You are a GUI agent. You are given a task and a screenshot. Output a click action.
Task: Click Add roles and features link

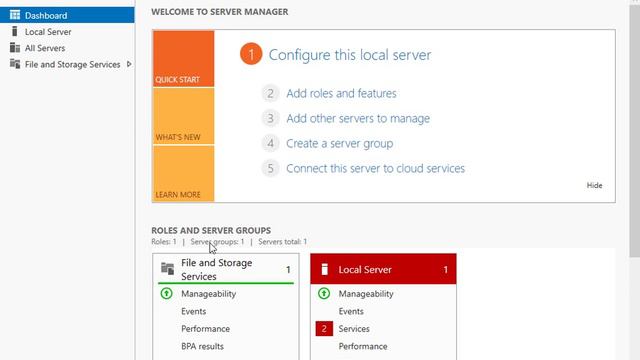[341, 93]
